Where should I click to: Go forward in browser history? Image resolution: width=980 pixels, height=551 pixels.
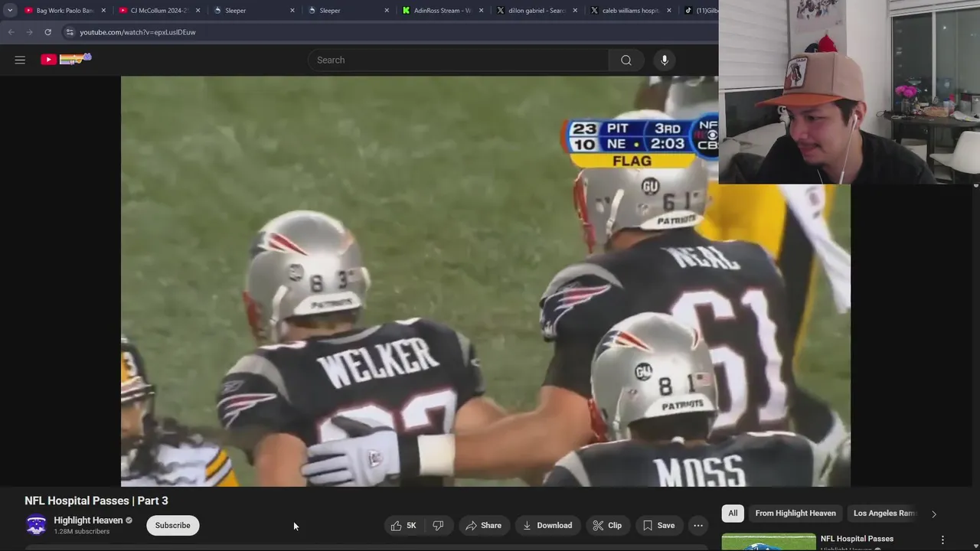(29, 32)
